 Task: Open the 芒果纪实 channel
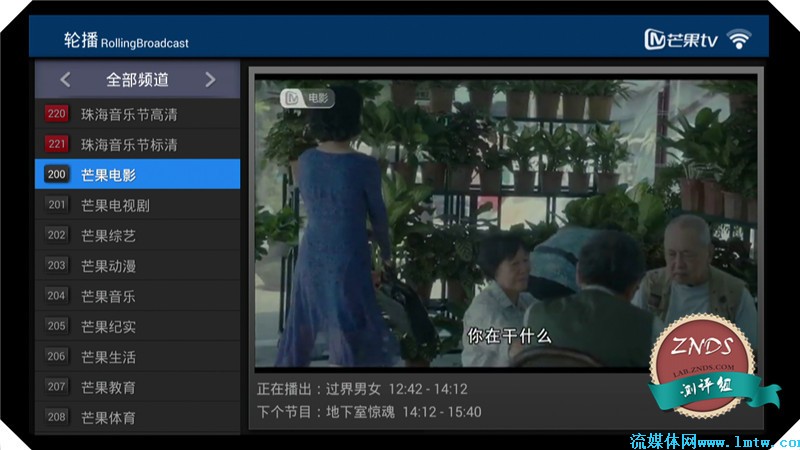108,326
